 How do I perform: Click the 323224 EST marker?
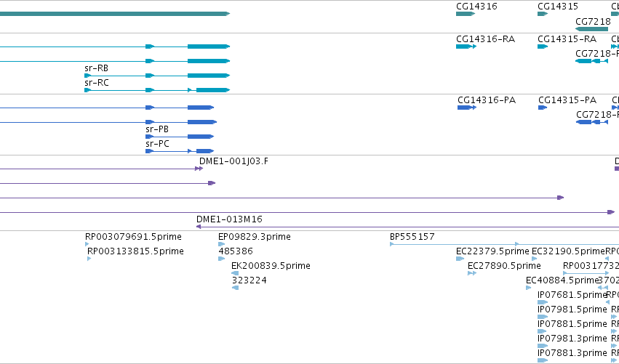(x=235, y=288)
